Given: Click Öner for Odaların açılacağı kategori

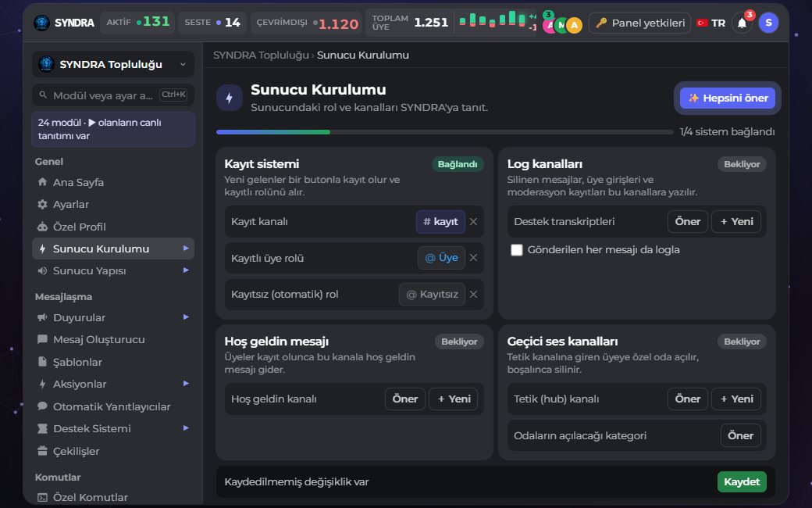Looking at the screenshot, I should 740,435.
